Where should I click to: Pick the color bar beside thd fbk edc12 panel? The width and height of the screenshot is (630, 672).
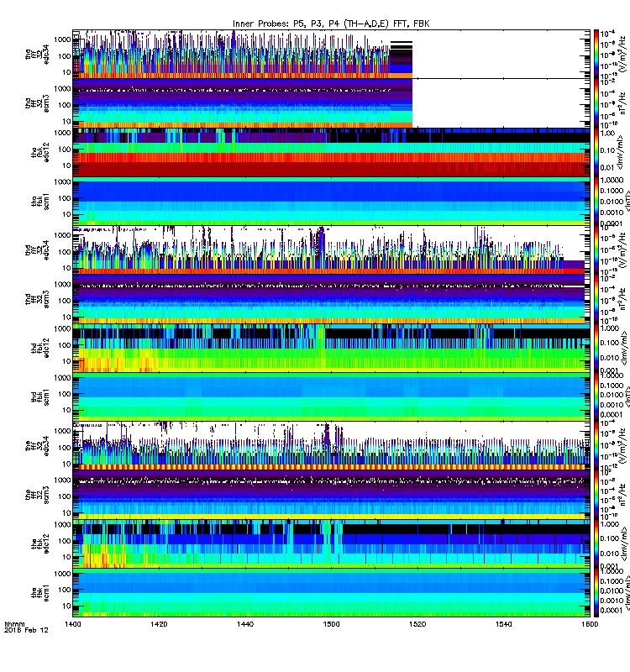click(x=596, y=348)
